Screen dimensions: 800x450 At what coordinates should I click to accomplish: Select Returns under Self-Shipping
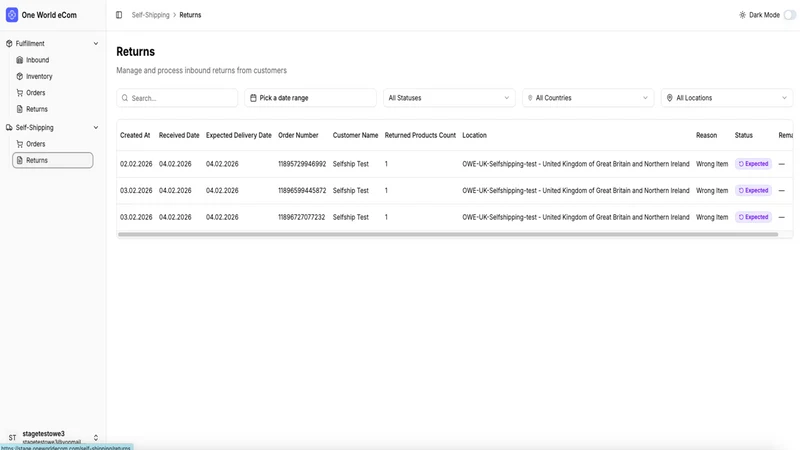tap(53, 160)
